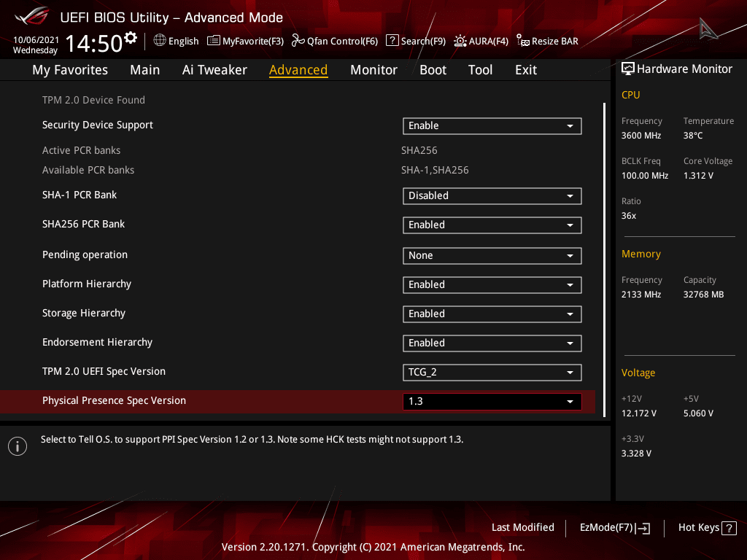Click the Qfan Control fan icon
The width and height of the screenshot is (747, 560).
298,41
